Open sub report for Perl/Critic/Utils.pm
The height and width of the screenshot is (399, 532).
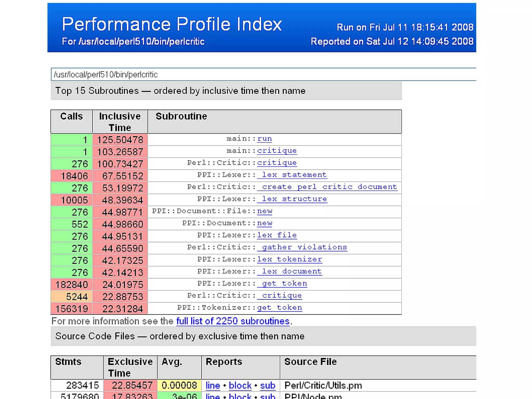pos(267,385)
